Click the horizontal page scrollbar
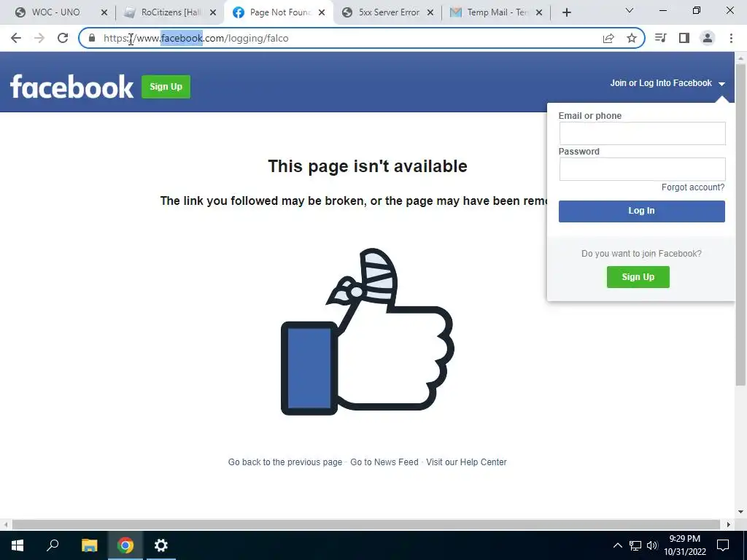The width and height of the screenshot is (747, 560). (366, 524)
